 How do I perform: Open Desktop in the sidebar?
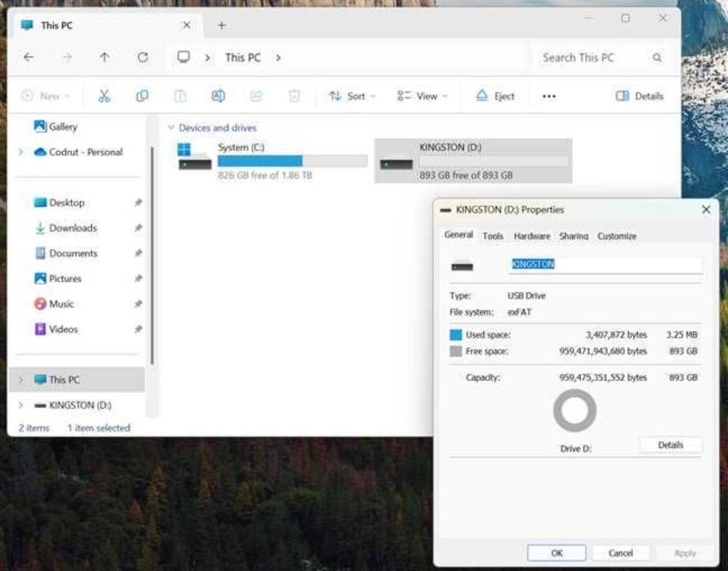point(60,203)
